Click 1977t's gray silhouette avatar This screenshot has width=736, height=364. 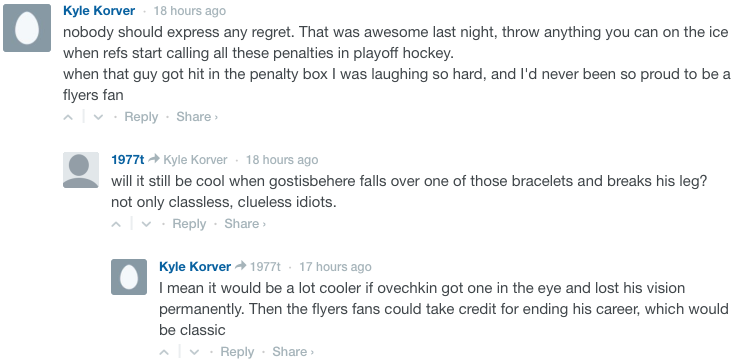[81, 170]
